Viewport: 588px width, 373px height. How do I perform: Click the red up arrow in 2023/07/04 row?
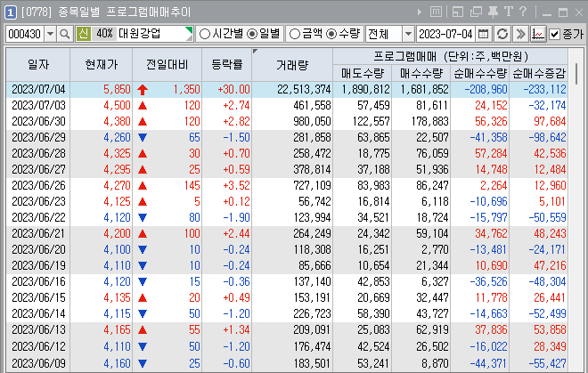[143, 90]
